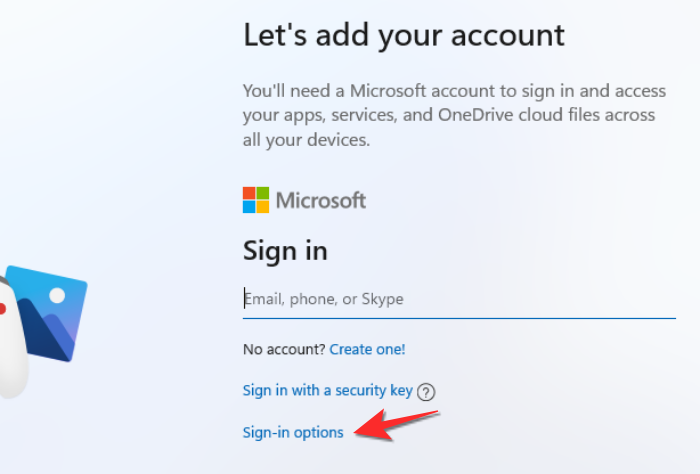Click the "No account?" label text
The height and width of the screenshot is (474, 700).
(283, 349)
